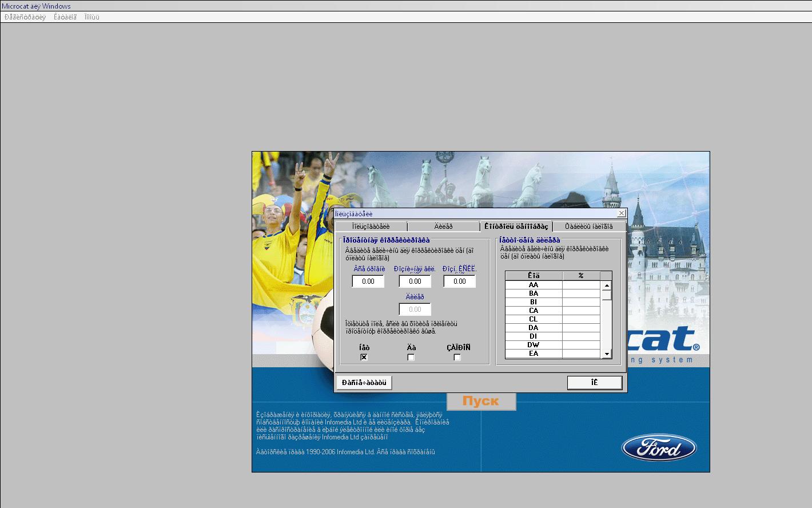Tick the 'Äà' checkbox

pyautogui.click(x=411, y=358)
